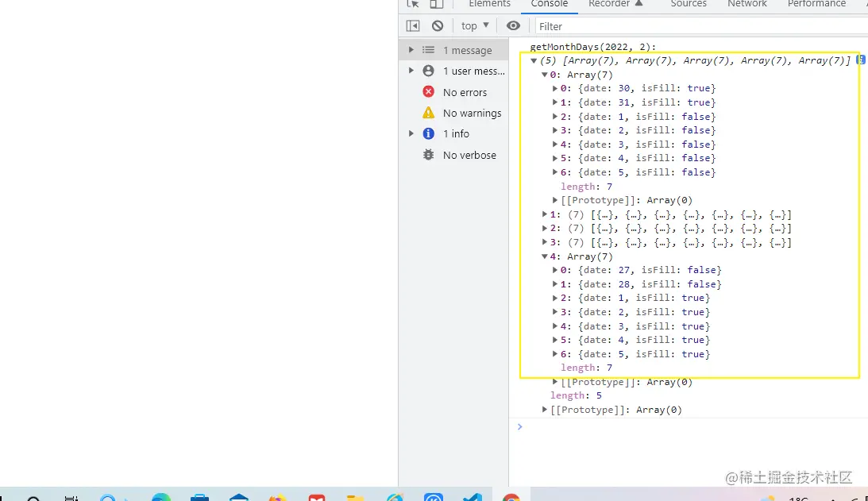This screenshot has width=868, height=501.
Task: Select the Console tab
Action: 549,4
